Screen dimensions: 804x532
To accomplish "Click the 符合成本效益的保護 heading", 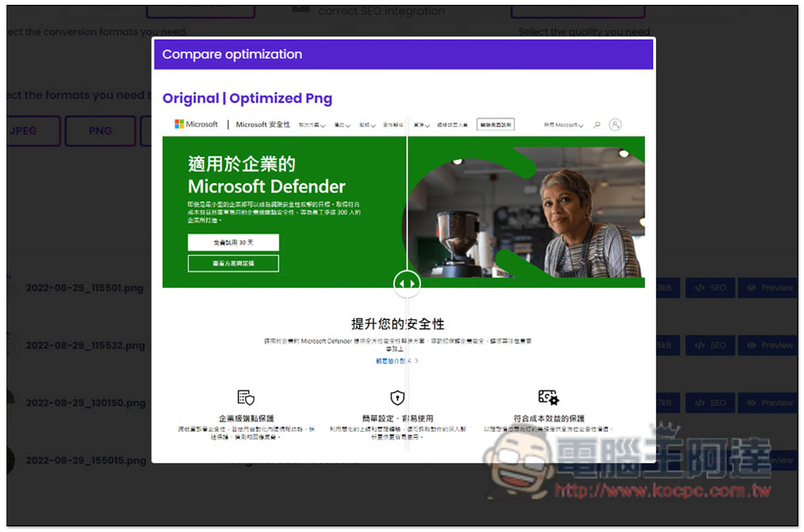I will 548,418.
